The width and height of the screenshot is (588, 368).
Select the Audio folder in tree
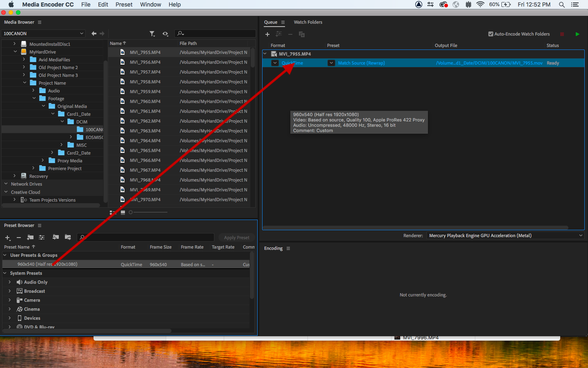point(53,91)
